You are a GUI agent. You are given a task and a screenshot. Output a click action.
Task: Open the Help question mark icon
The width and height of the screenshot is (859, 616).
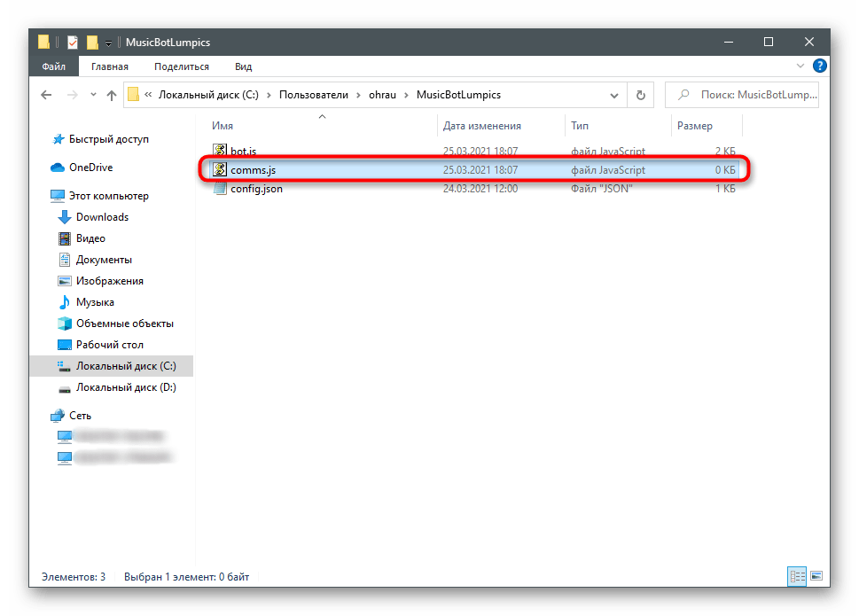pyautogui.click(x=820, y=66)
